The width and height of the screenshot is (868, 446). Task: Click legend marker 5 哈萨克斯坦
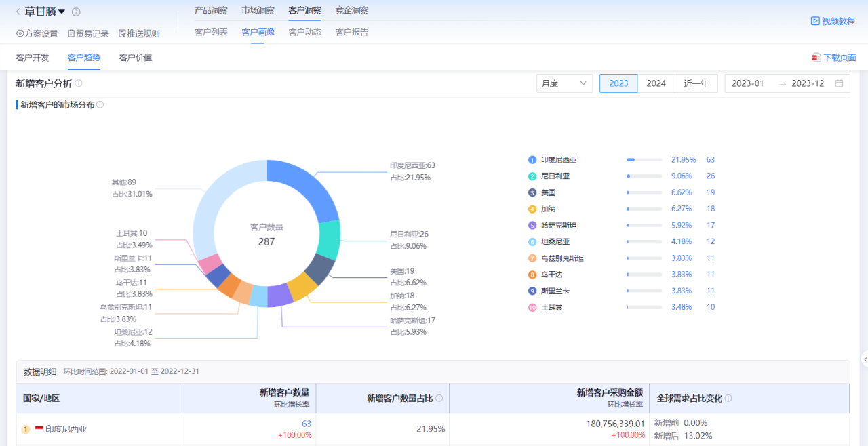coord(532,225)
